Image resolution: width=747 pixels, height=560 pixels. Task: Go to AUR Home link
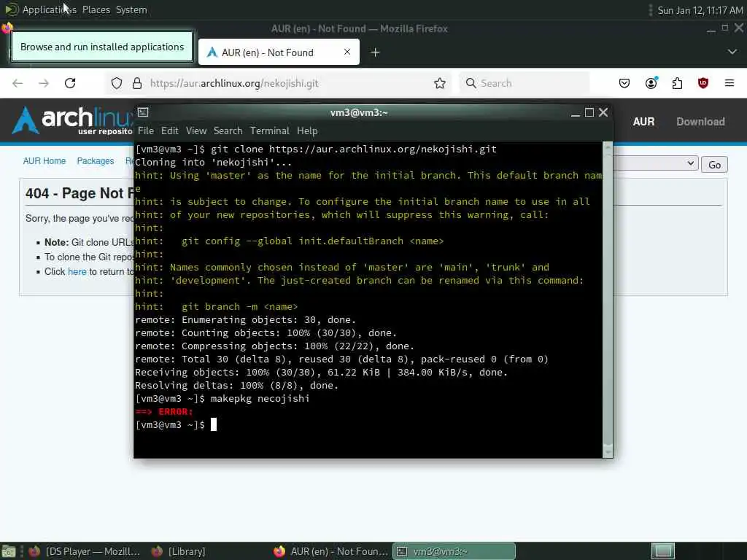coord(44,161)
